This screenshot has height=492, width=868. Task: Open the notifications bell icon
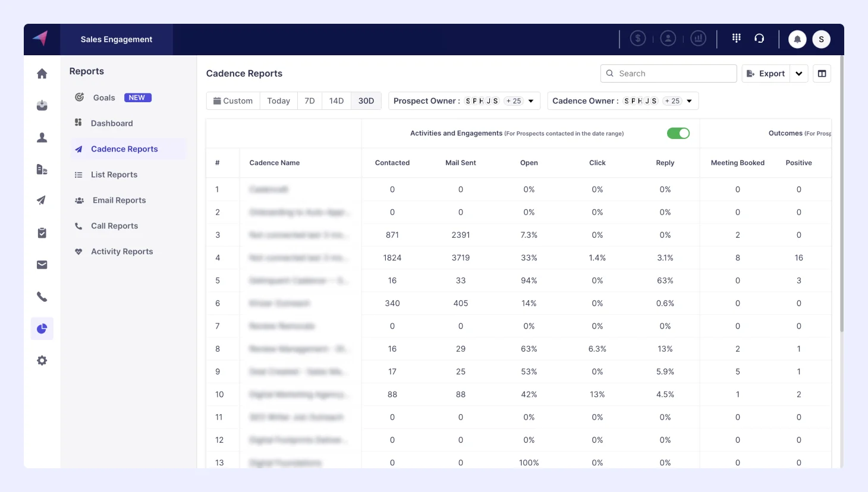click(797, 39)
